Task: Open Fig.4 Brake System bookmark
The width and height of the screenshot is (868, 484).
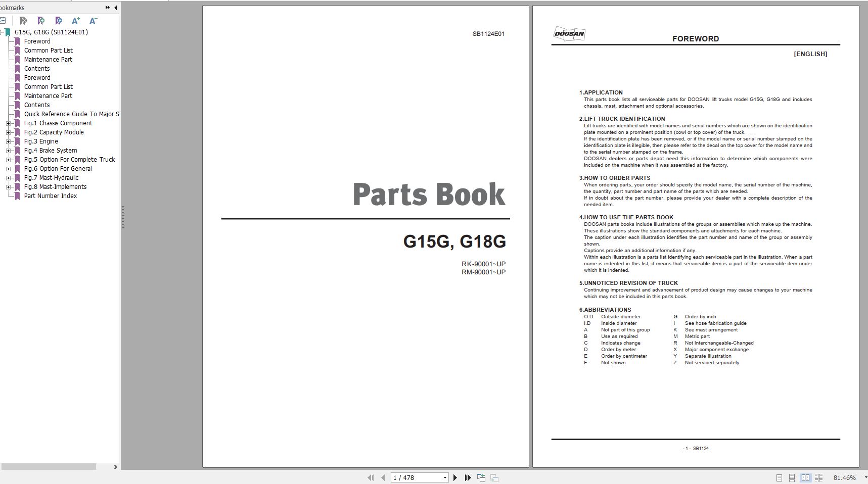Action: pos(51,151)
